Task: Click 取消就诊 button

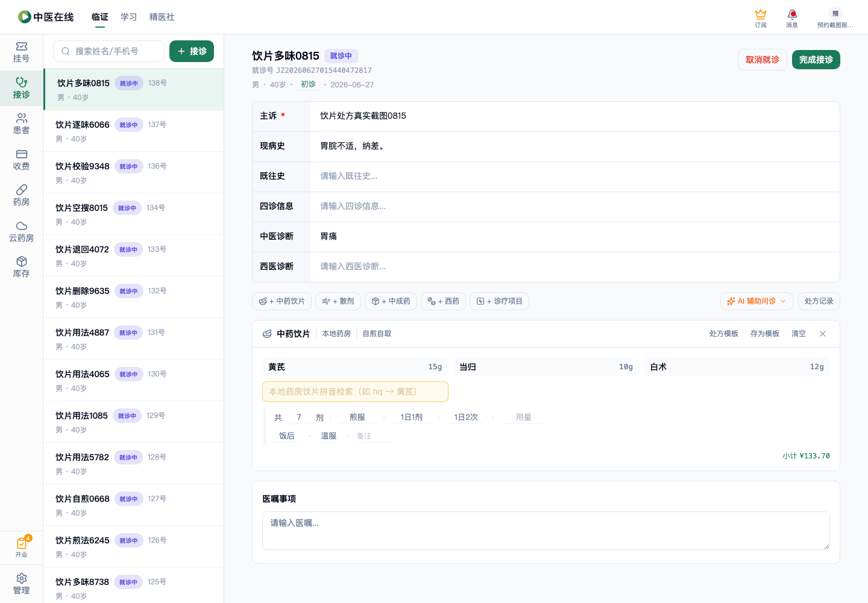Action: 763,60
